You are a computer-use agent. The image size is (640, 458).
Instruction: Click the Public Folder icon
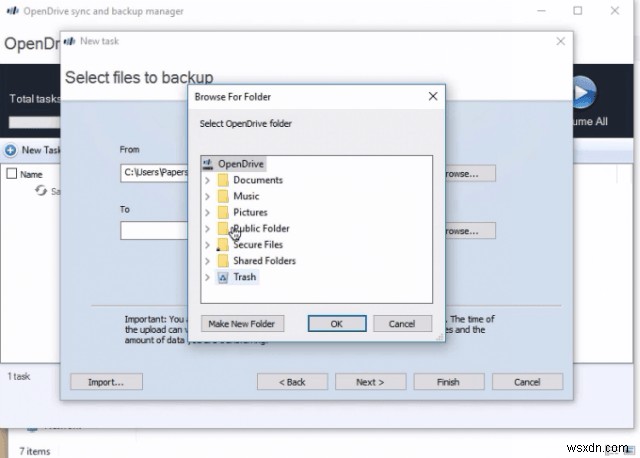tap(223, 229)
